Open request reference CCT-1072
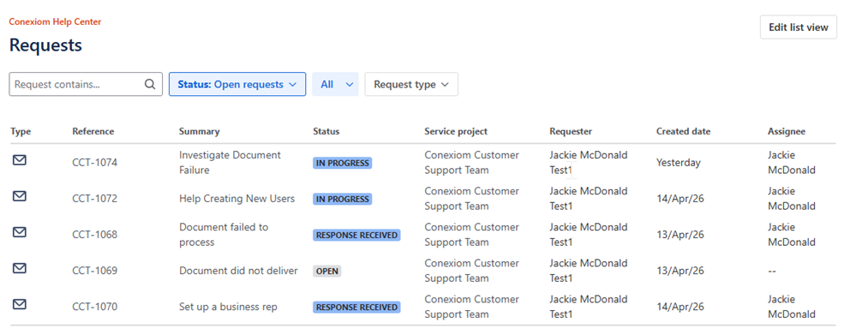868x335 pixels. pyautogui.click(x=94, y=199)
